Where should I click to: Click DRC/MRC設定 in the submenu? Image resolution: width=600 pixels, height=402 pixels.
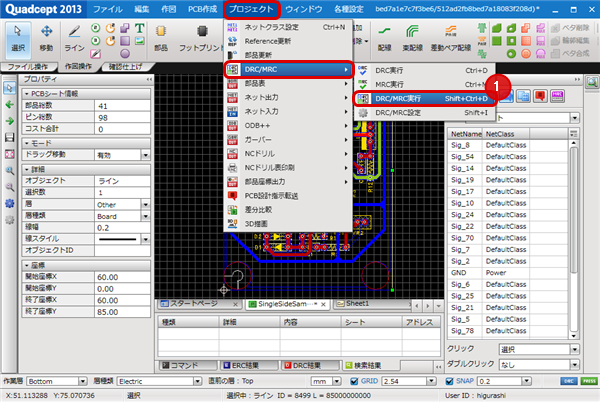(425, 113)
